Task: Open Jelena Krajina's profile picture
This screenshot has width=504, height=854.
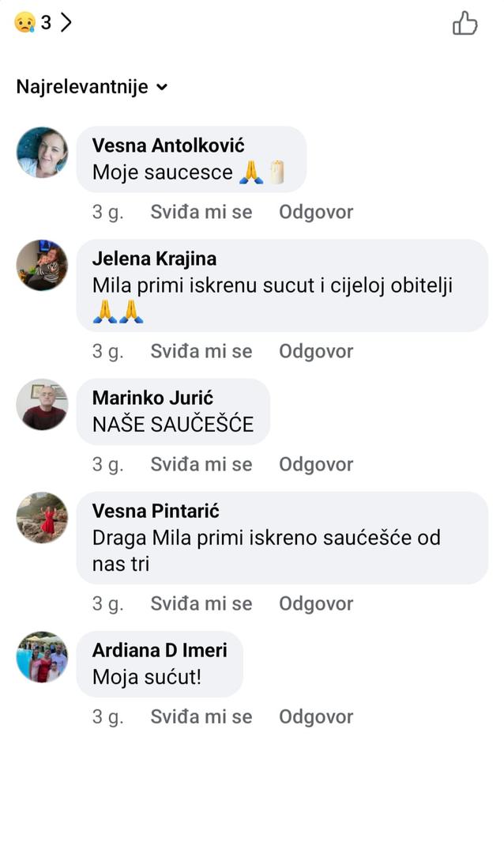Action: pyautogui.click(x=42, y=265)
